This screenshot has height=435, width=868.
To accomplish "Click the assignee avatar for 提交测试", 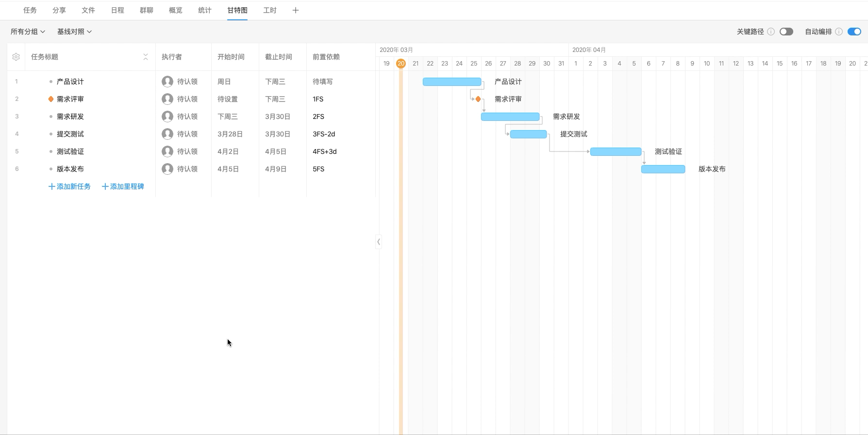I will click(x=167, y=134).
